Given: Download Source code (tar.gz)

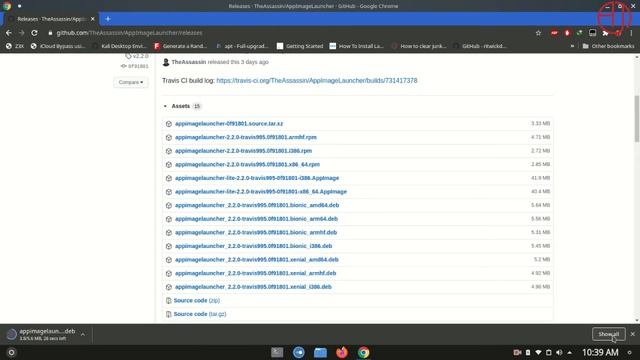Looking at the screenshot, I should pos(200,314).
